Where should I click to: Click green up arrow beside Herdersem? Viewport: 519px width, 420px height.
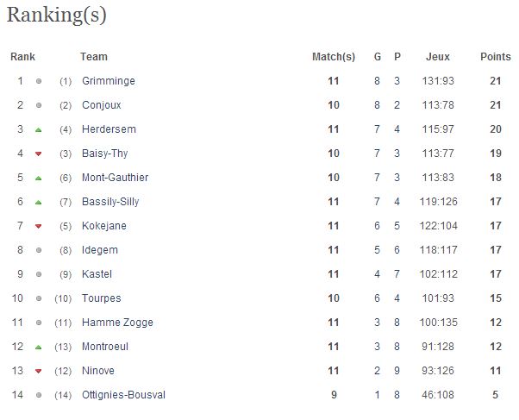(39, 130)
